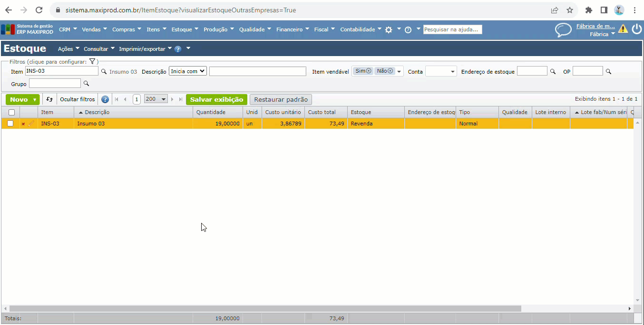644x325 pixels.
Task: Search items with the Item magnifier icon
Action: pos(103,71)
